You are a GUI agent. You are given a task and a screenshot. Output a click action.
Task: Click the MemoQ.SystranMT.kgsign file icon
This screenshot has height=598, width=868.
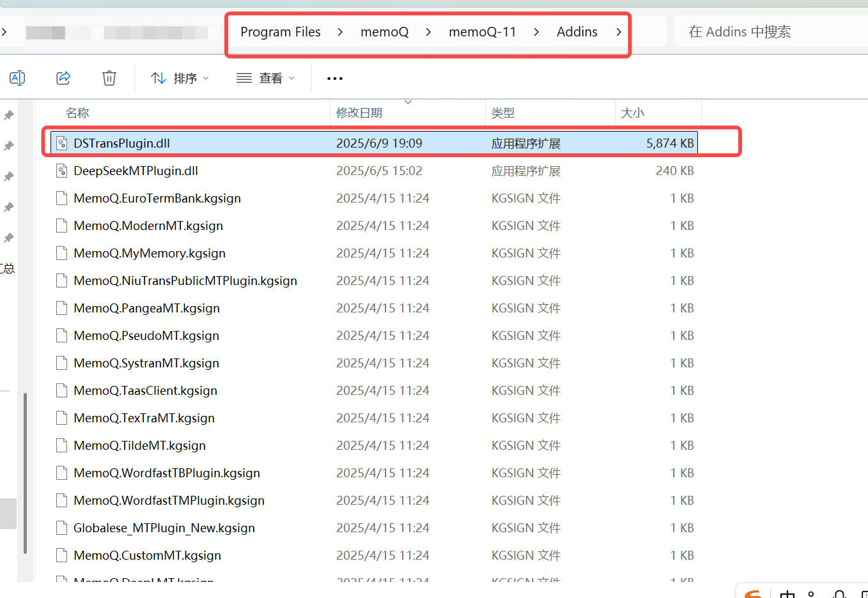(61, 363)
